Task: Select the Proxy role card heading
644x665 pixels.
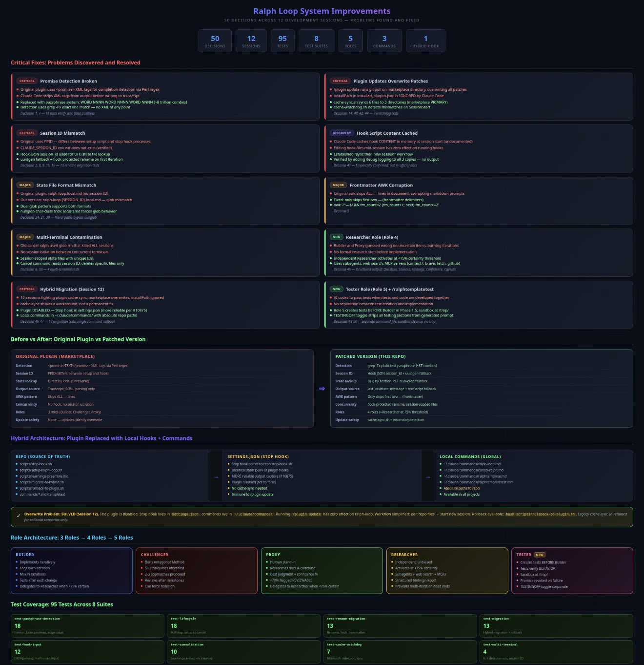Action: tap(273, 555)
